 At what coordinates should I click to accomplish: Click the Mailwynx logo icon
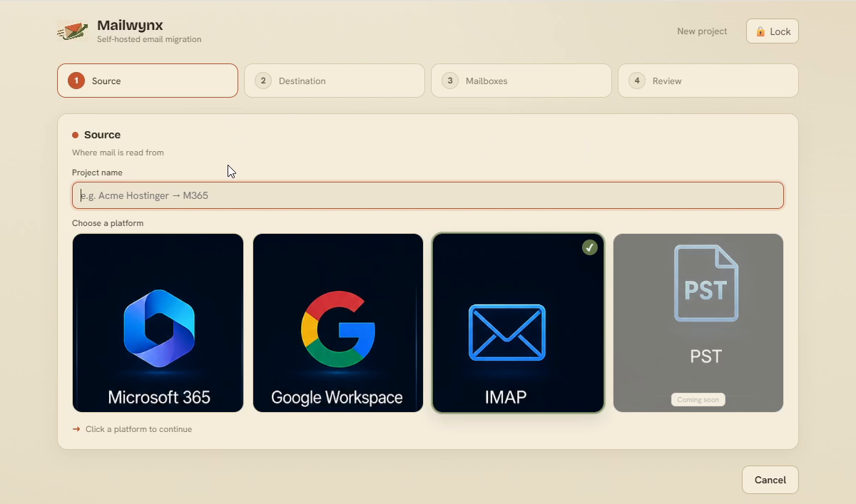[x=73, y=31]
